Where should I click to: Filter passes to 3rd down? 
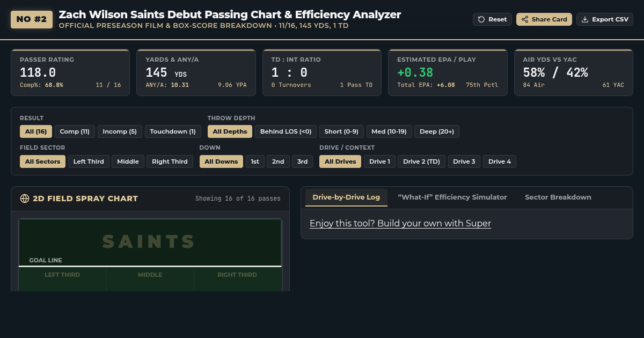point(302,161)
